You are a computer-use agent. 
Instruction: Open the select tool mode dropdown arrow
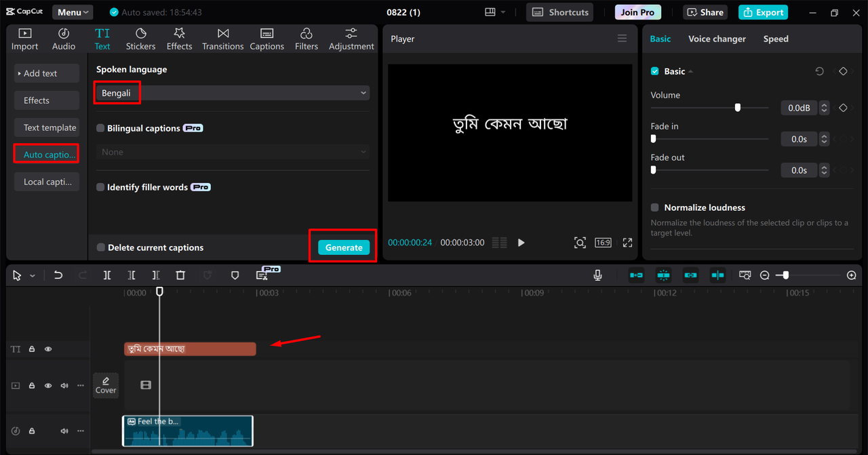pyautogui.click(x=32, y=276)
